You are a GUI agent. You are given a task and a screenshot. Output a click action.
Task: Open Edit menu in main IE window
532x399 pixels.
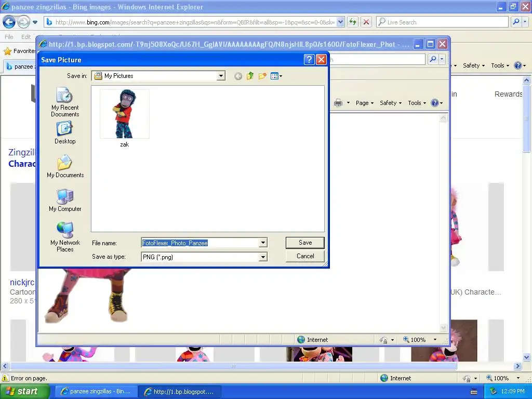coord(26,37)
